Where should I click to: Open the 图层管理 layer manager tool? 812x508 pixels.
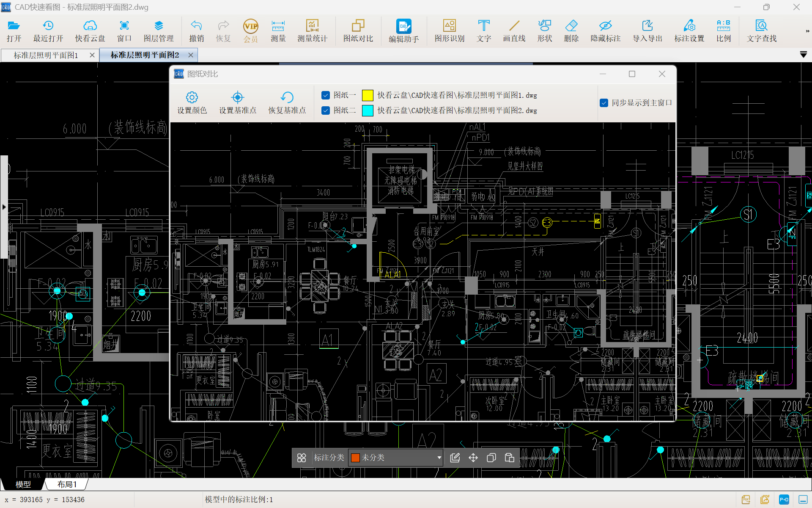[159, 31]
